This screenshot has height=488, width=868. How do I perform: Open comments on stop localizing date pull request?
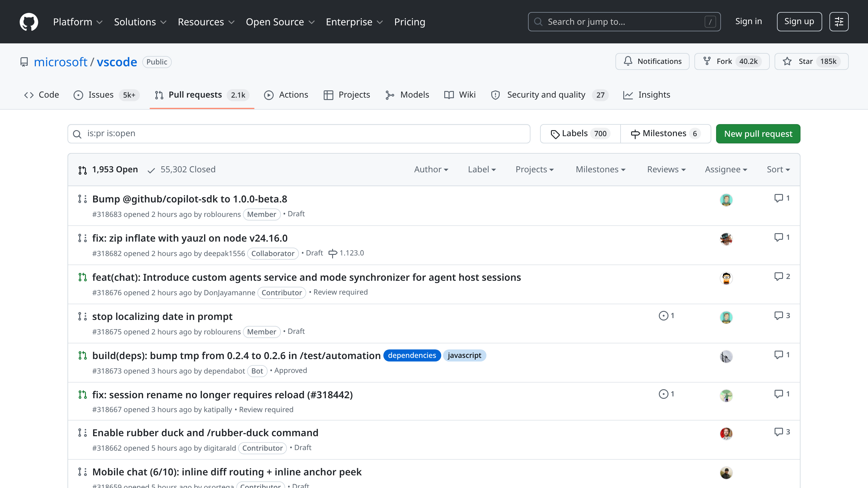(x=782, y=316)
